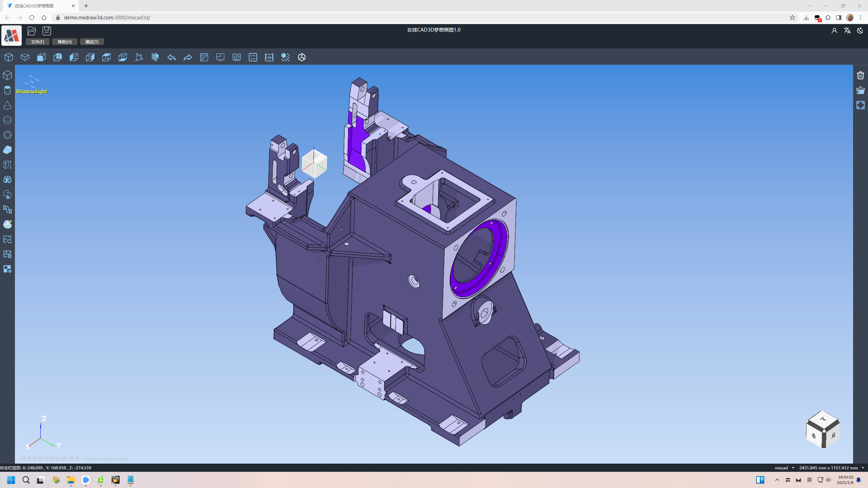This screenshot has height=488, width=868.
Task: Open the checklist properties icon
Action: tap(253, 57)
